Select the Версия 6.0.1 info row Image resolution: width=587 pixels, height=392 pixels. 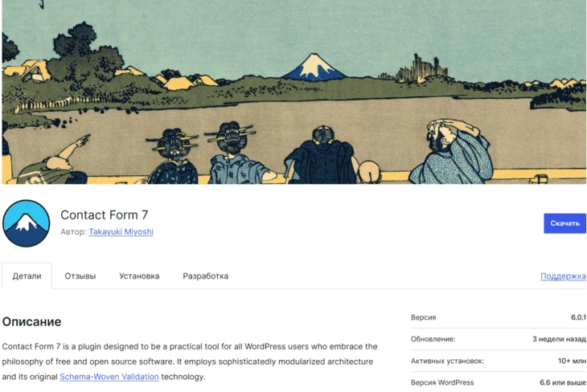coord(499,317)
